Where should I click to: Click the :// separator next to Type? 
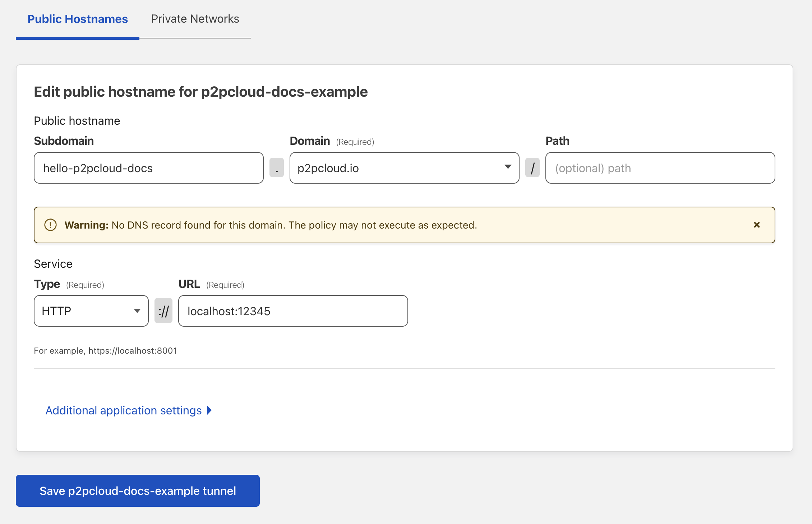(163, 311)
